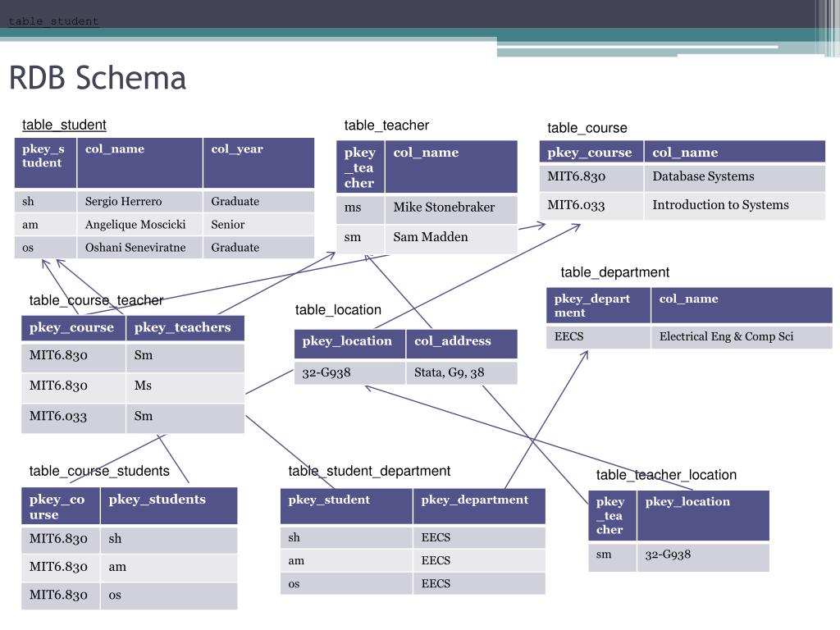Viewport: 840px width, 630px height.
Task: Select the "table_course_teacher" label
Action: point(97,300)
